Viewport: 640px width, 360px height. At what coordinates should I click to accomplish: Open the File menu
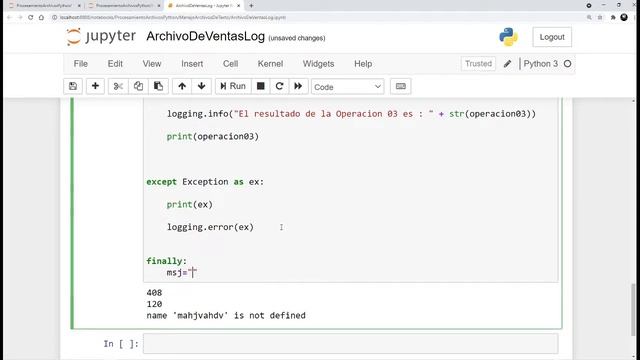point(80,64)
